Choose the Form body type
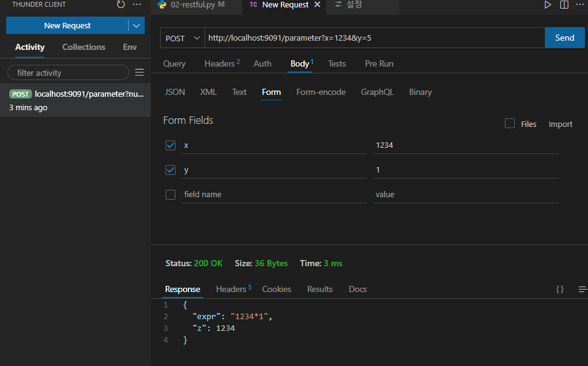 pyautogui.click(x=271, y=92)
